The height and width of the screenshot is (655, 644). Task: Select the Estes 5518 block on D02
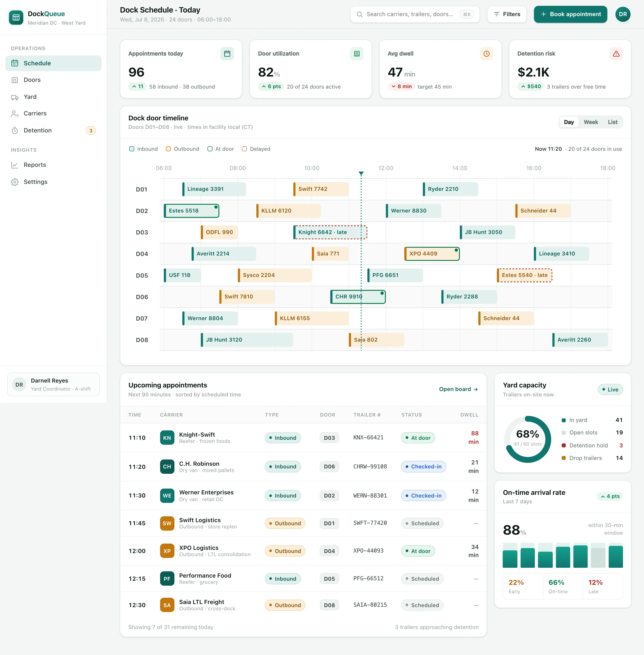191,211
